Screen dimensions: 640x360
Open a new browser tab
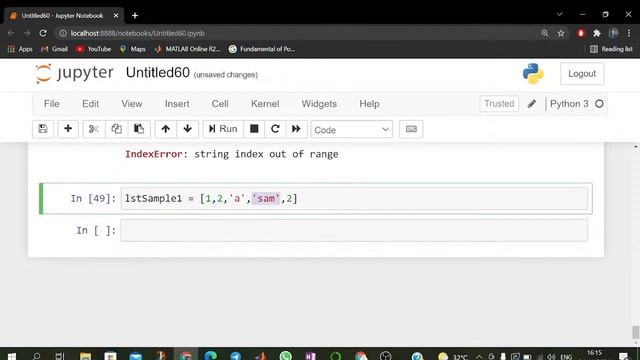[135, 16]
